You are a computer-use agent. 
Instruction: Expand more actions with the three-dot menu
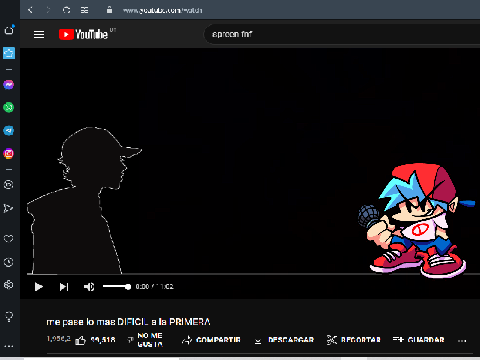462,341
